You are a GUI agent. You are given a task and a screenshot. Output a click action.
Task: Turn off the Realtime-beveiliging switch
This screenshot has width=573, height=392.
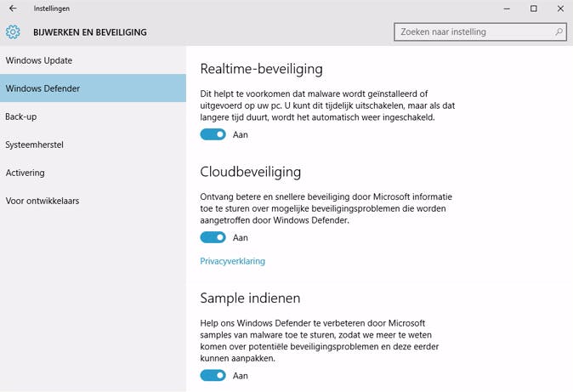(x=213, y=134)
